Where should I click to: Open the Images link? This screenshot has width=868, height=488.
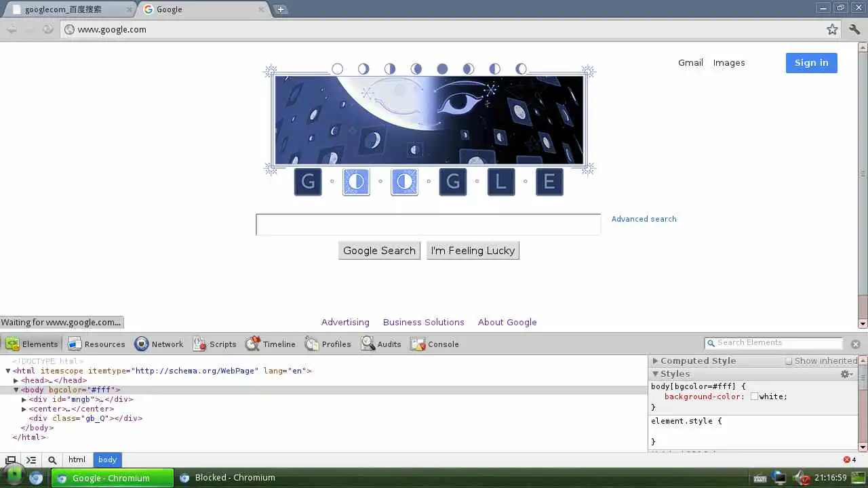tap(729, 63)
